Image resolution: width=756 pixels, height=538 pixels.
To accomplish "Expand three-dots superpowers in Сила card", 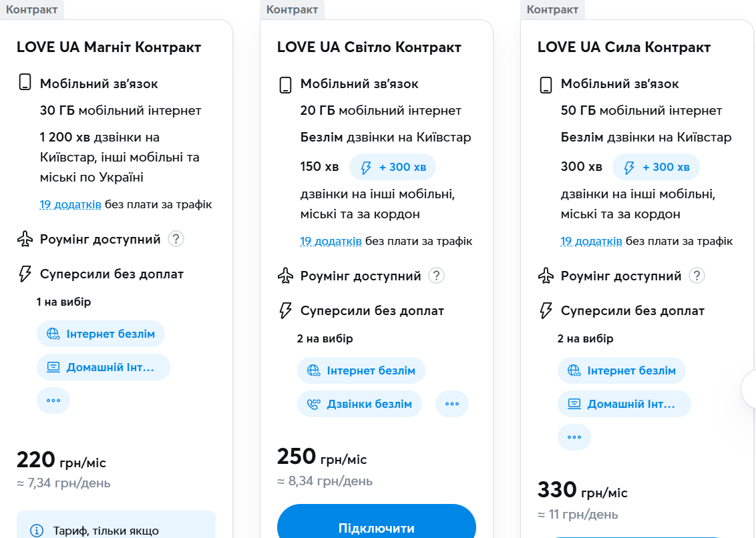I will pos(574,437).
